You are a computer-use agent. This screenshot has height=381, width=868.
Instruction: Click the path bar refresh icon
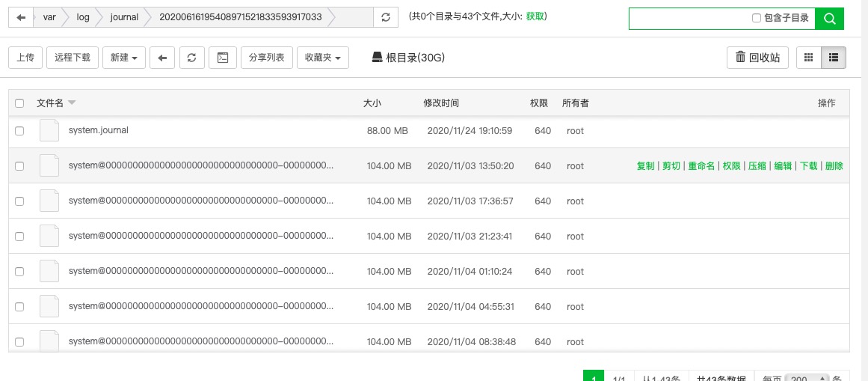(385, 17)
